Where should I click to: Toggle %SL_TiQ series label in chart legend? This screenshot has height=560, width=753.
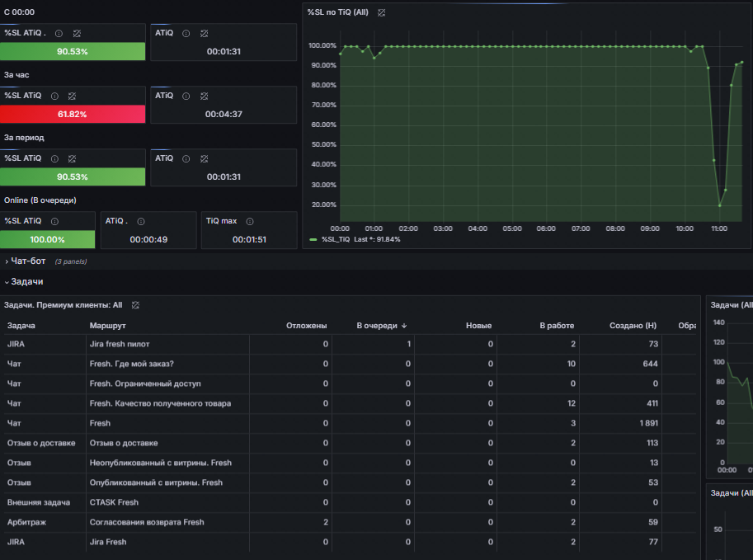[x=336, y=239]
